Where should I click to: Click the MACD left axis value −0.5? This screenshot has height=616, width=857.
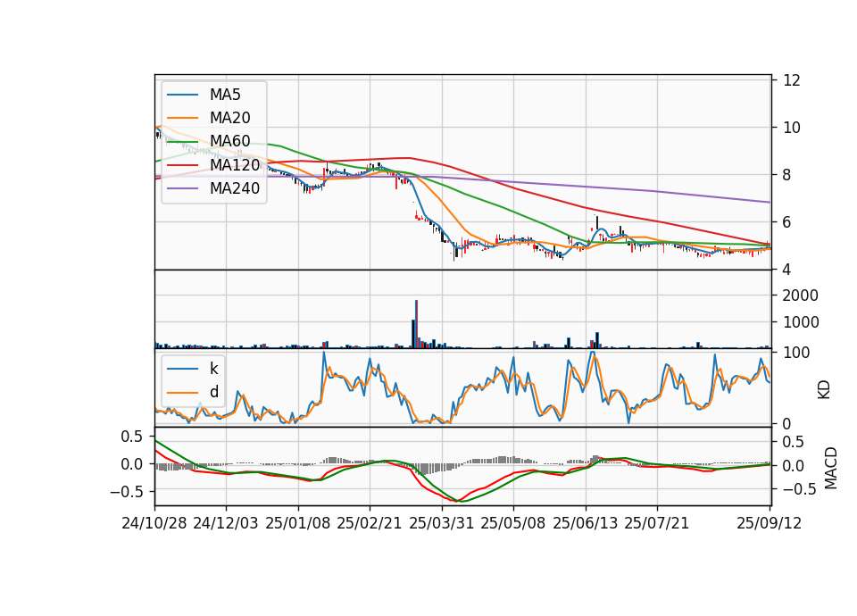pyautogui.click(x=127, y=492)
